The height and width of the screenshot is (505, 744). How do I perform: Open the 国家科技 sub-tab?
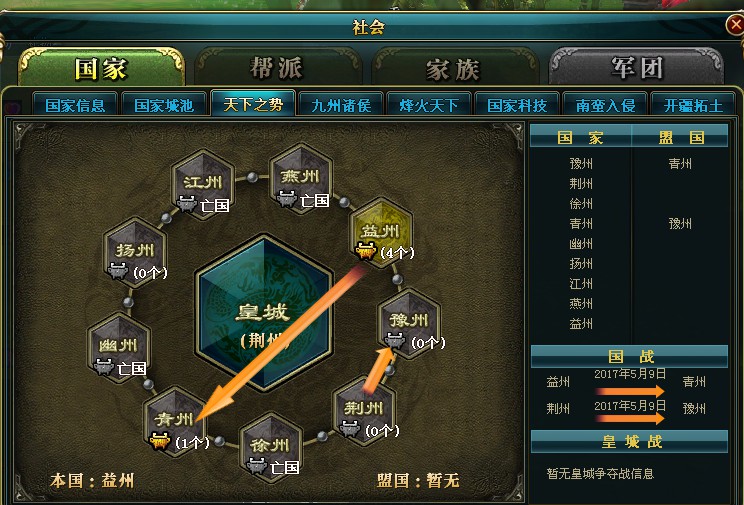(517, 105)
